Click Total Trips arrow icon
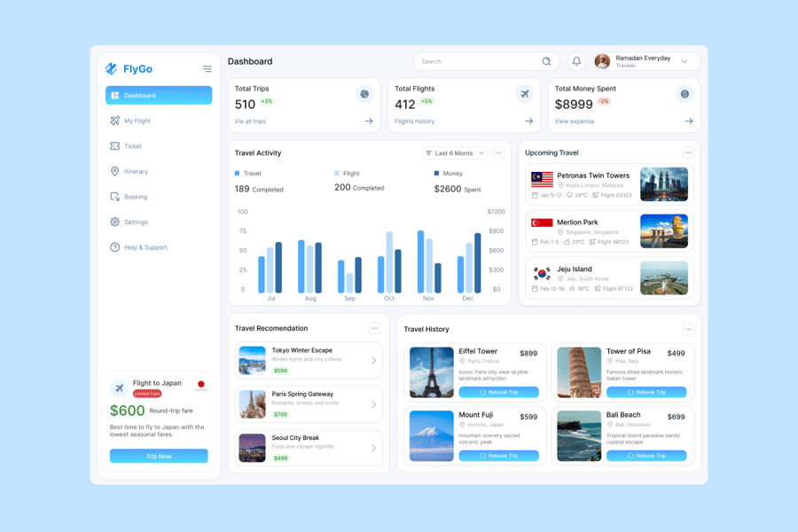The image size is (798, 532). point(369,121)
